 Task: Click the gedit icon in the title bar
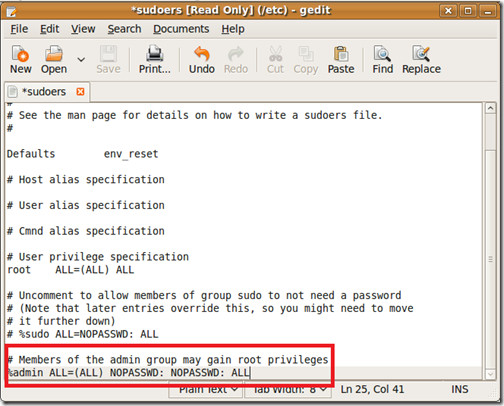click(11, 12)
